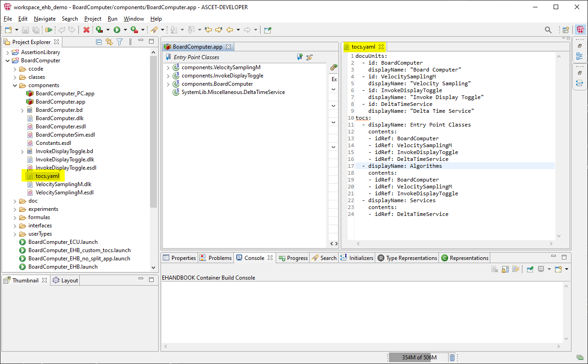Expand the experiments folder in Project Explorer
This screenshot has width=588, height=364.
(x=14, y=209)
